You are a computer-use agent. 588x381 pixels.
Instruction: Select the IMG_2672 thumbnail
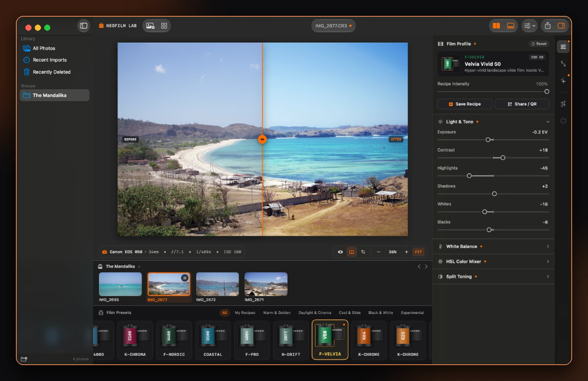[217, 284]
